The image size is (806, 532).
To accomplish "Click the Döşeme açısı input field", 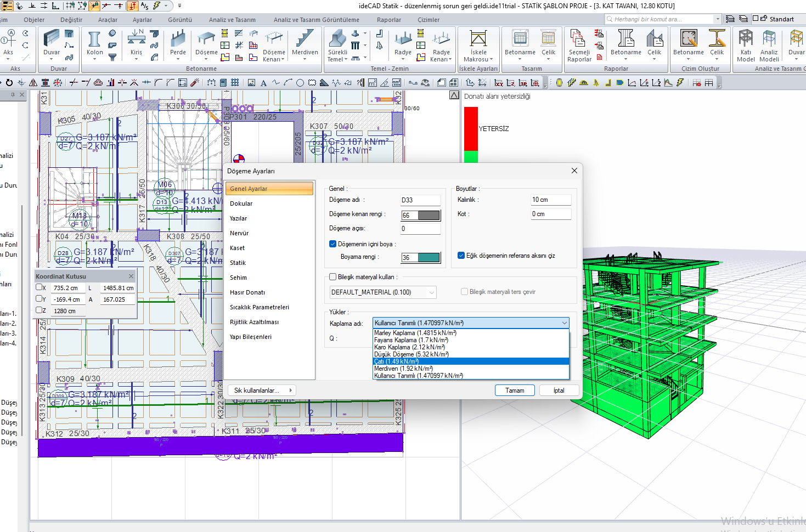I will point(420,229).
